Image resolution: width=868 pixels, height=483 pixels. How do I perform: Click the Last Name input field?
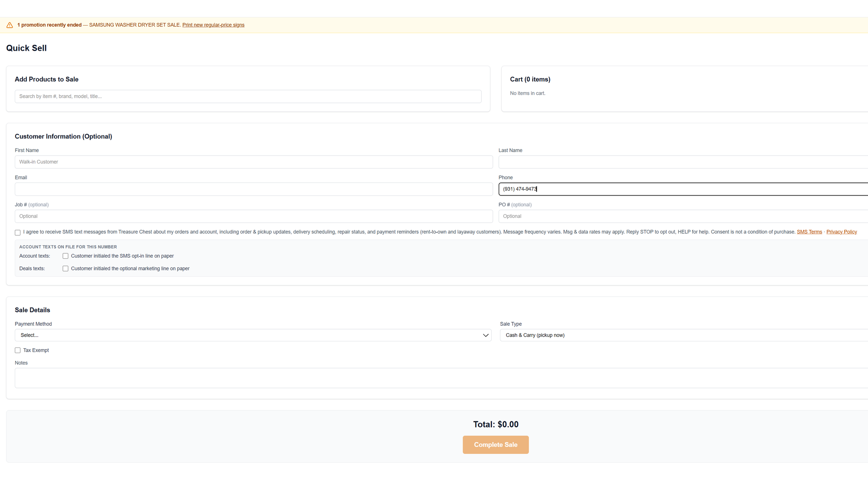click(x=683, y=162)
